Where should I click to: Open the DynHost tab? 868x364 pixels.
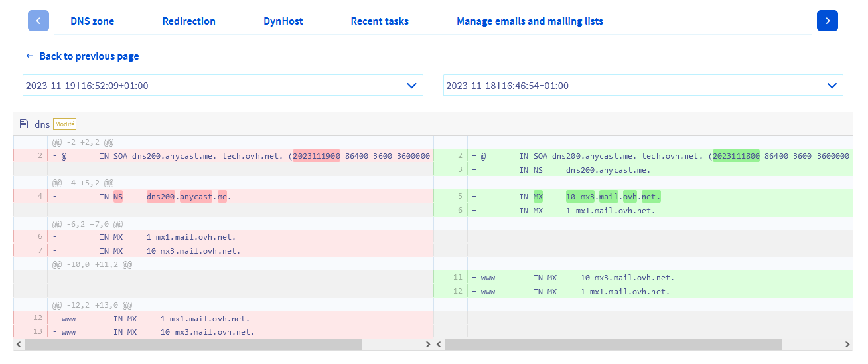point(283,21)
